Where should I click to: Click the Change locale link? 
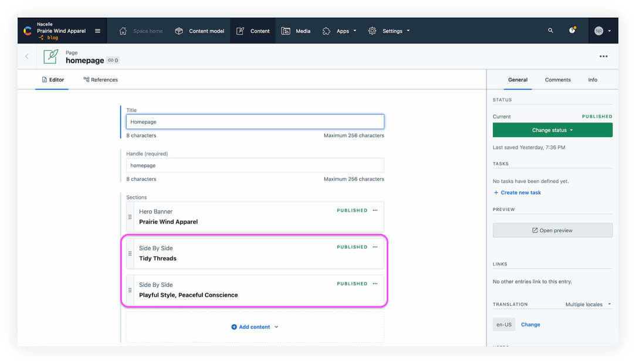[530, 325]
